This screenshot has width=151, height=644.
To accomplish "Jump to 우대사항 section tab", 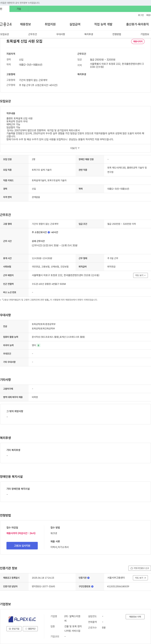I will [x=61, y=34].
